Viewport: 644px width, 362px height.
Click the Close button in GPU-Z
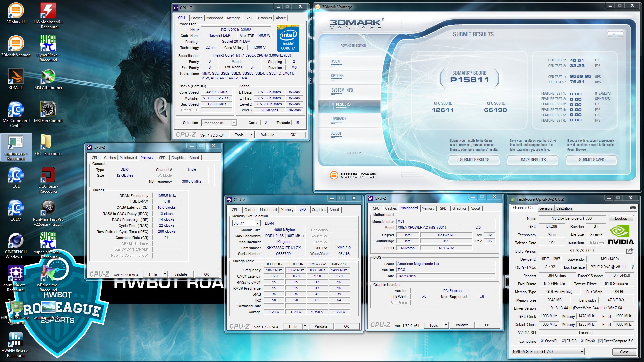pos(624,352)
